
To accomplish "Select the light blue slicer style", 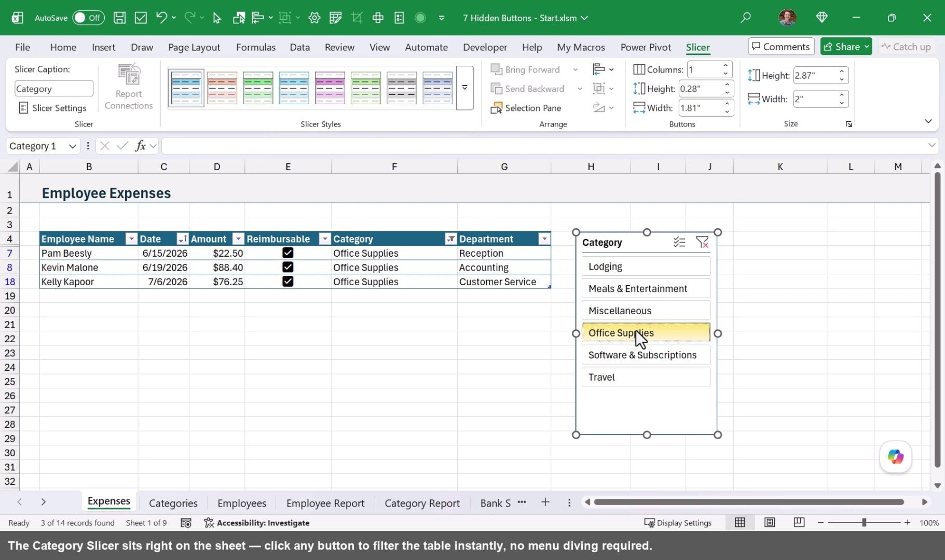I will 294,88.
